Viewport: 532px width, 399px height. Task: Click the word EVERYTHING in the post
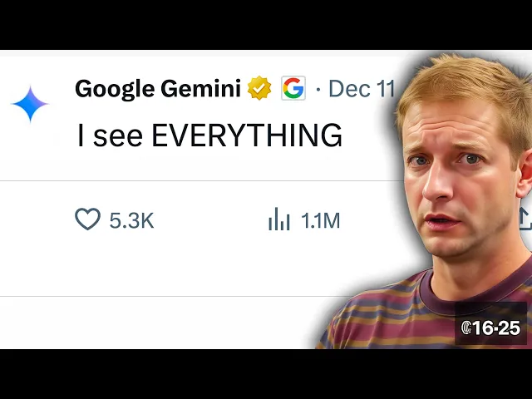247,135
